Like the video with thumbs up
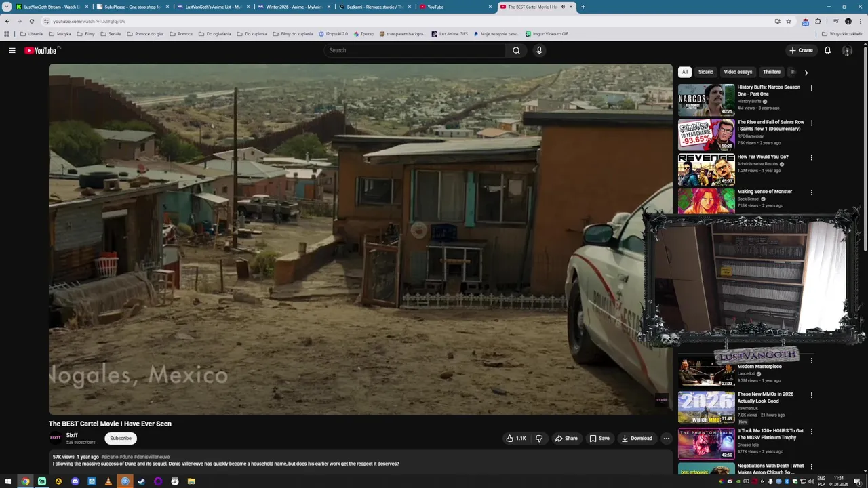868x488 pixels. (x=515, y=439)
